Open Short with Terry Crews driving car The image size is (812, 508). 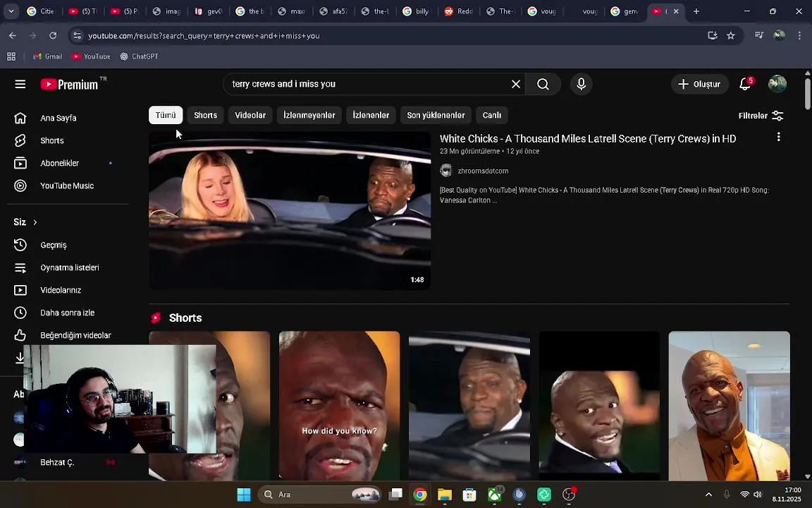coord(469,406)
